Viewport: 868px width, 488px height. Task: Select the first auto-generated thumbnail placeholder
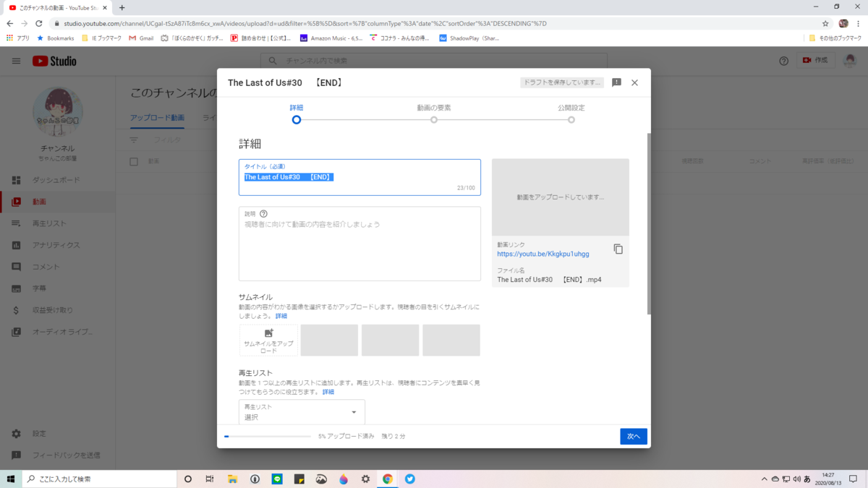[x=329, y=340]
